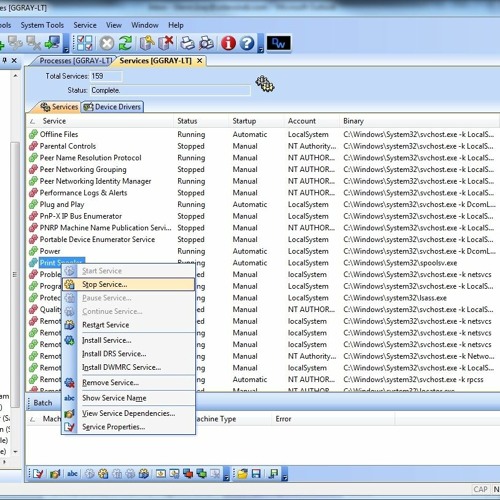Click the Error column header in Batch pane
Screen dimensions: 500x500
pos(333,419)
